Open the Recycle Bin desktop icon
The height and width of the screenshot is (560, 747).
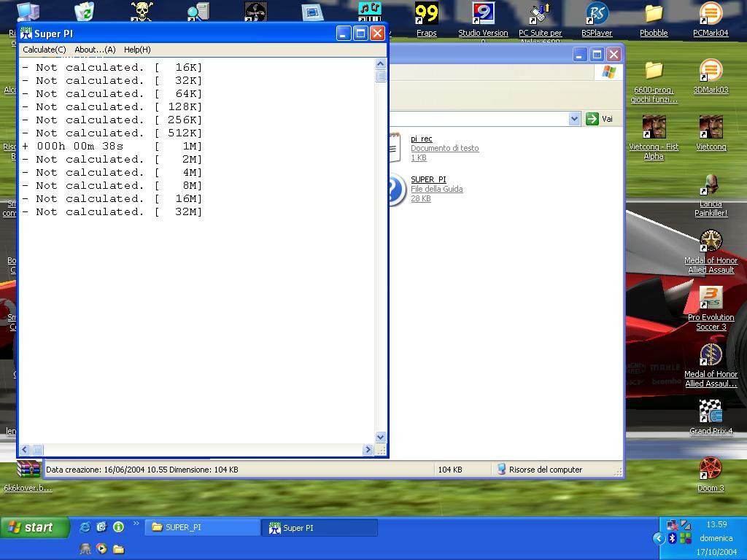85,12
